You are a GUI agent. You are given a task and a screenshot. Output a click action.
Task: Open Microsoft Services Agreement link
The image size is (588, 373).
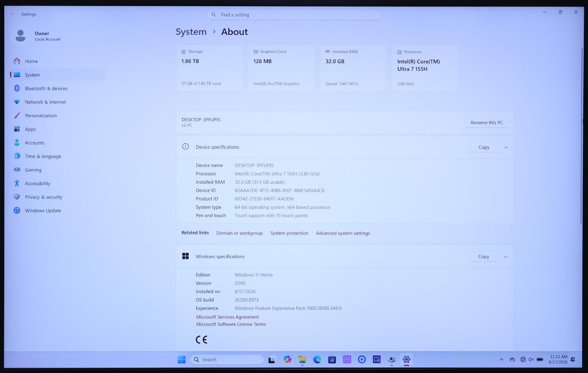click(227, 317)
